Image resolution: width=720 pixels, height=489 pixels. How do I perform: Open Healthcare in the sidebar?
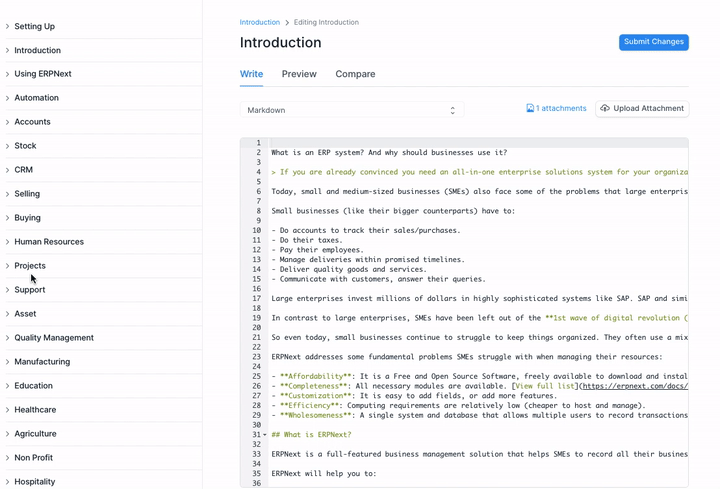point(35,410)
